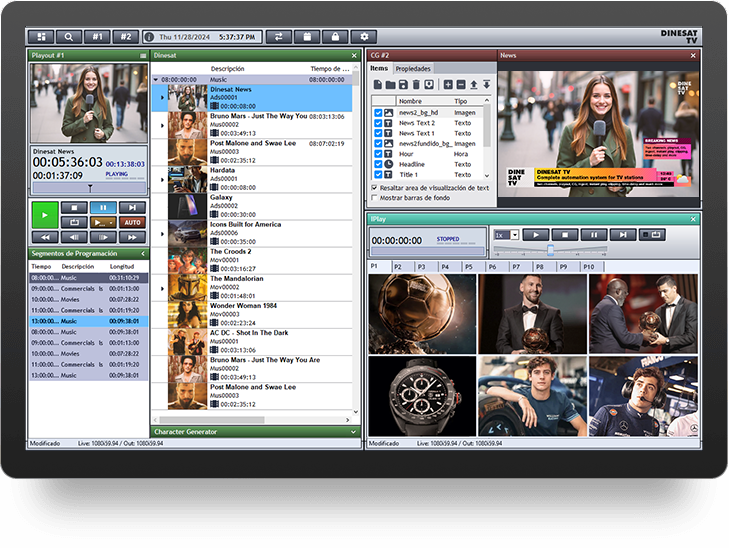The image size is (729, 548).
Task: Switch to the Propiedades tab
Action: click(413, 69)
